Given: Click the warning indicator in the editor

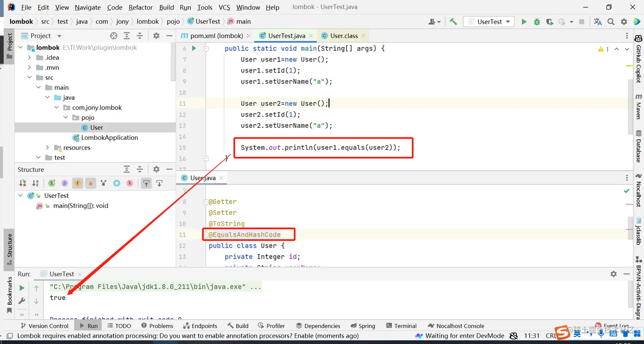Looking at the screenshot, I should coord(604,49).
